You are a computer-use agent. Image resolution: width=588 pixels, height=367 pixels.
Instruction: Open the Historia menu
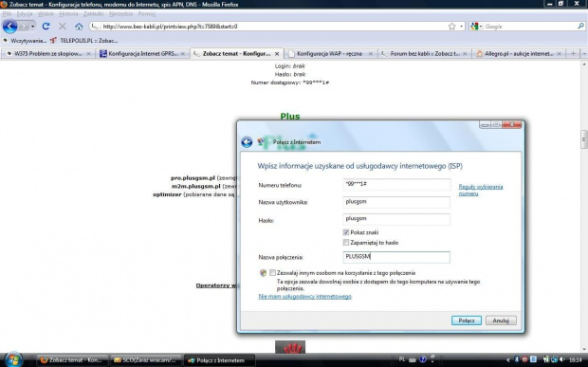point(68,14)
